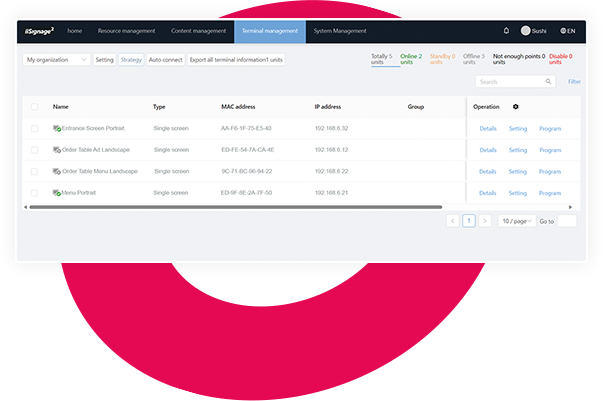Screen dimensions: 603x401
Task: Tick the select-all header checkbox
Action: (35, 106)
